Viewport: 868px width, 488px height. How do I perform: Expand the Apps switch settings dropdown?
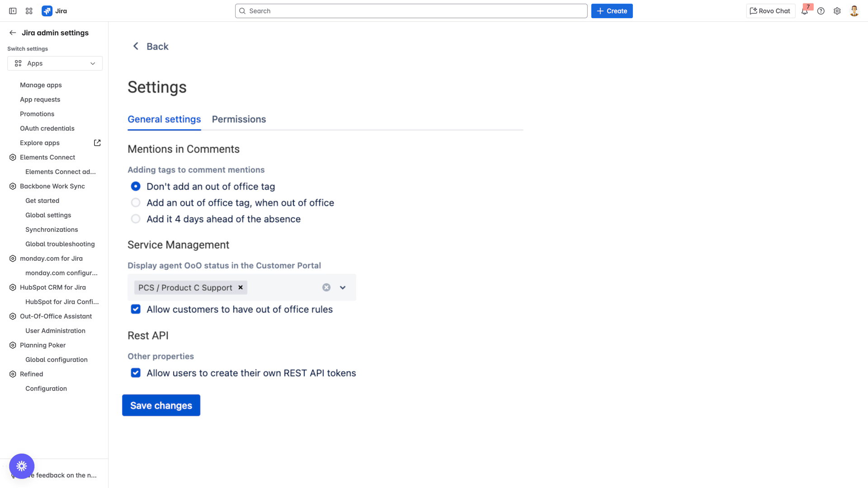click(x=55, y=63)
